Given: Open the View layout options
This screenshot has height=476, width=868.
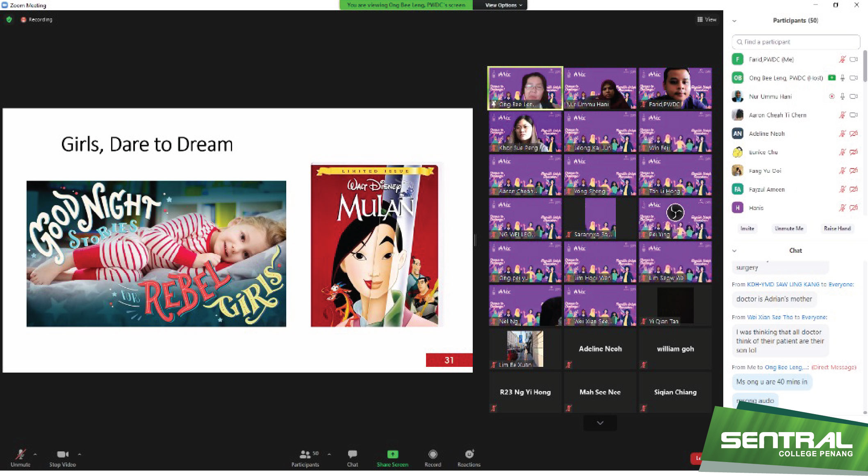Looking at the screenshot, I should click(706, 19).
